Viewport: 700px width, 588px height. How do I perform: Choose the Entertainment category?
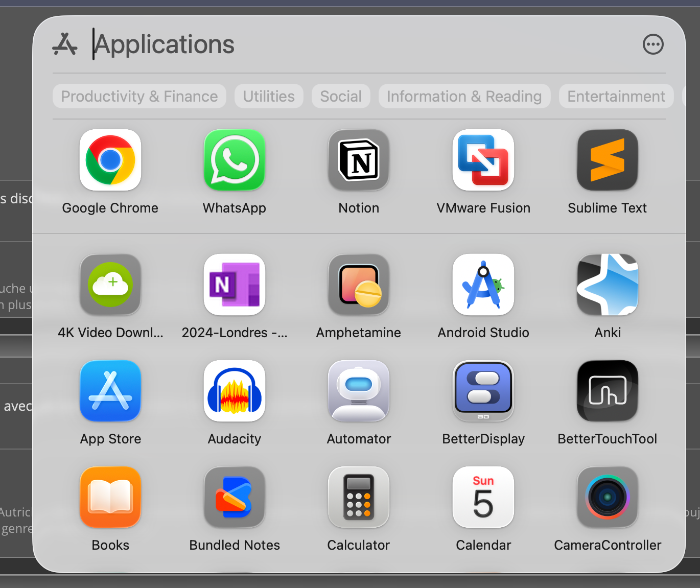(616, 97)
